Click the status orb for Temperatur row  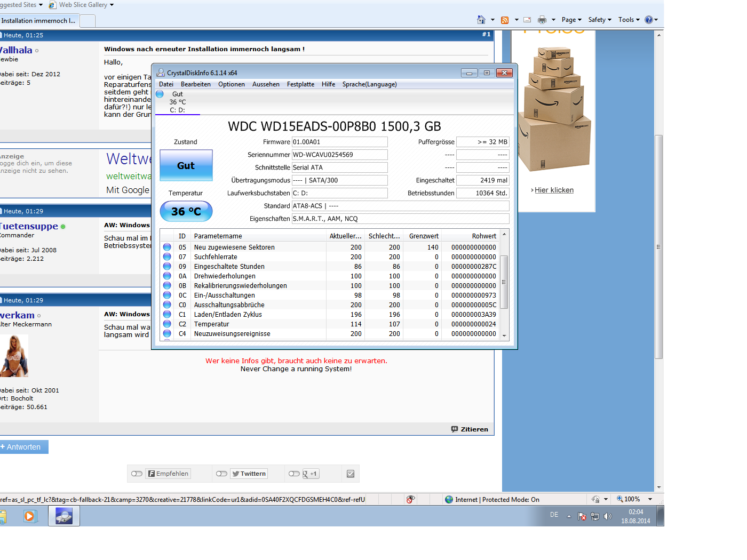[x=167, y=324]
